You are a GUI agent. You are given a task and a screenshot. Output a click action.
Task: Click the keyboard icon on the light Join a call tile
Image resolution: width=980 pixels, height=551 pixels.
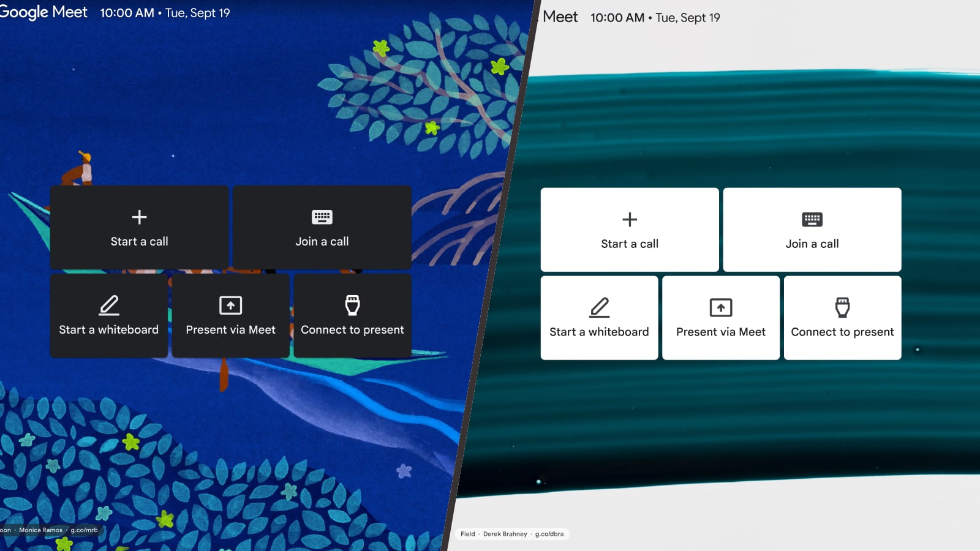pos(812,219)
